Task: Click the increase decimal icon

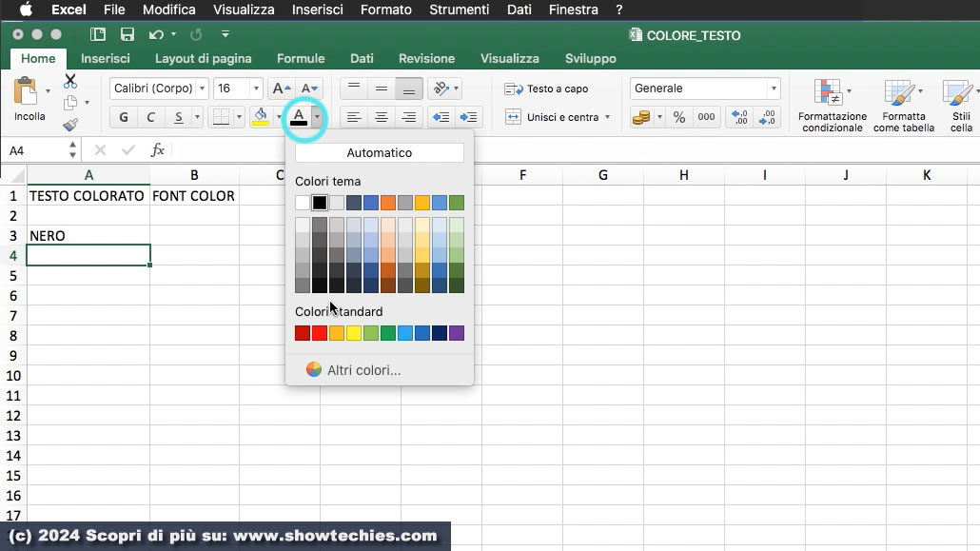Action: tap(739, 117)
